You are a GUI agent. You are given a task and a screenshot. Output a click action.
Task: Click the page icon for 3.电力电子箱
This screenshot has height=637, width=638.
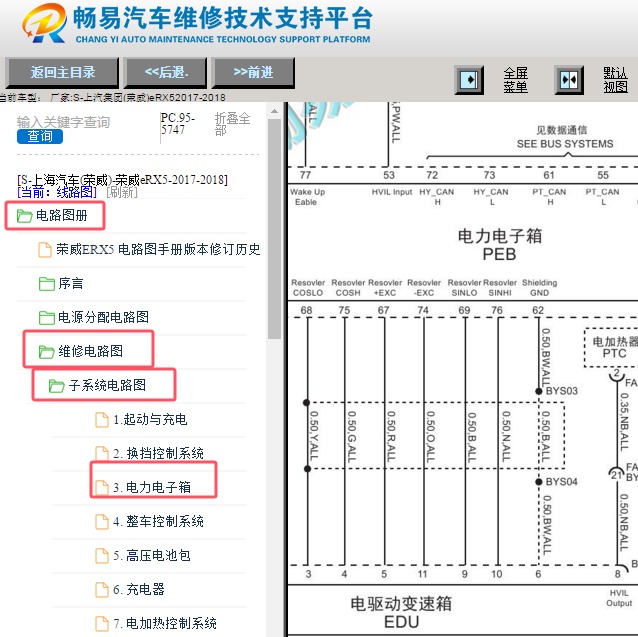pyautogui.click(x=102, y=488)
